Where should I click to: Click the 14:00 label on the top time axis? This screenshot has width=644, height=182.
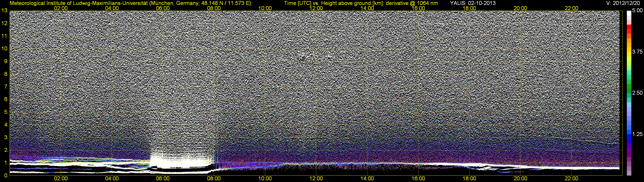(367, 8)
